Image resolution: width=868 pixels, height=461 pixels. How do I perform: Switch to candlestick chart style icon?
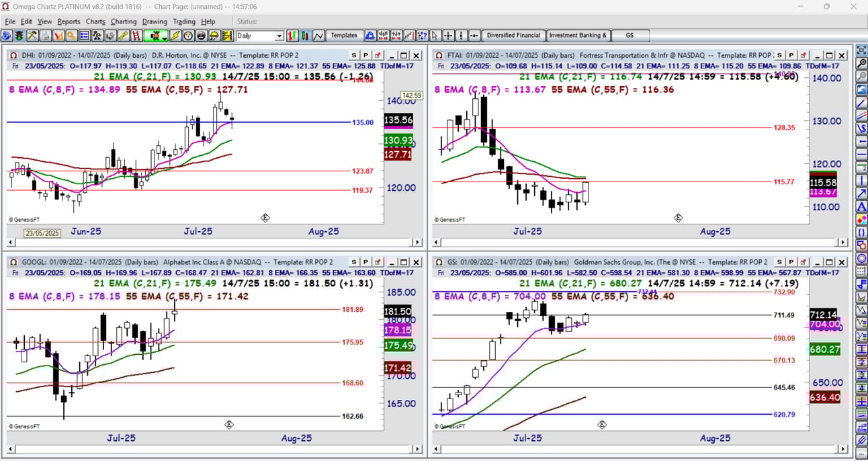(306, 36)
